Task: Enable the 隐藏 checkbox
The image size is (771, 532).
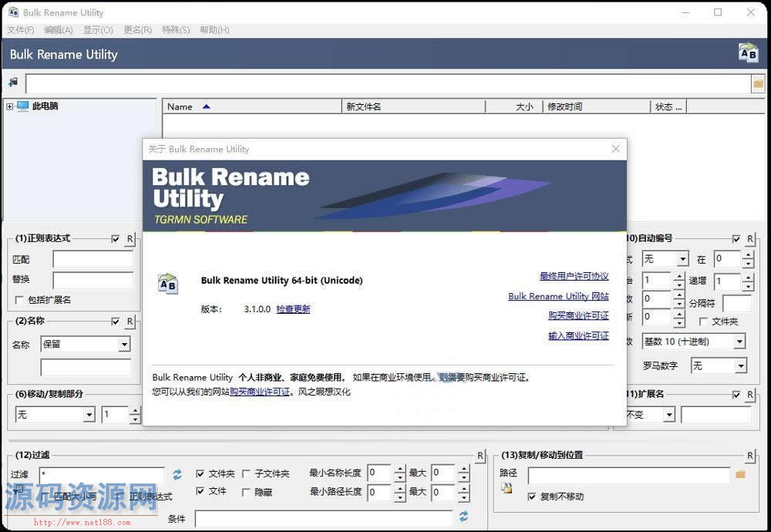Action: point(247,492)
